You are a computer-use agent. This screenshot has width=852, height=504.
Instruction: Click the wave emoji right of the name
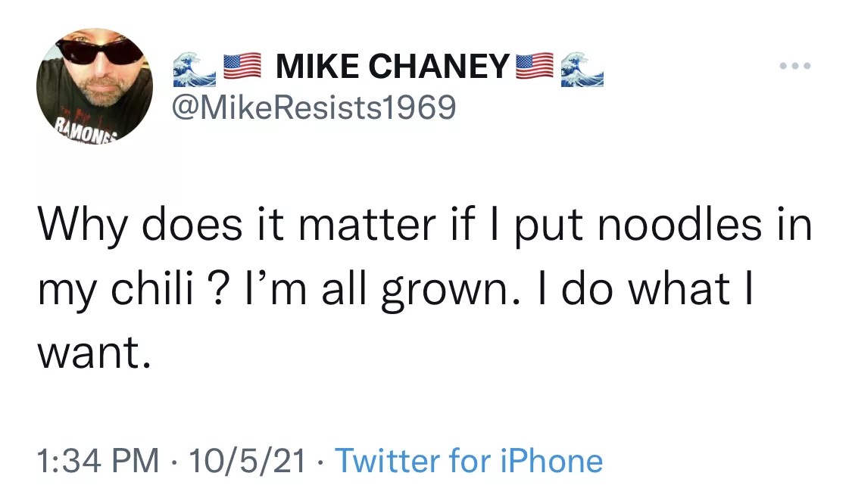pyautogui.click(x=582, y=69)
